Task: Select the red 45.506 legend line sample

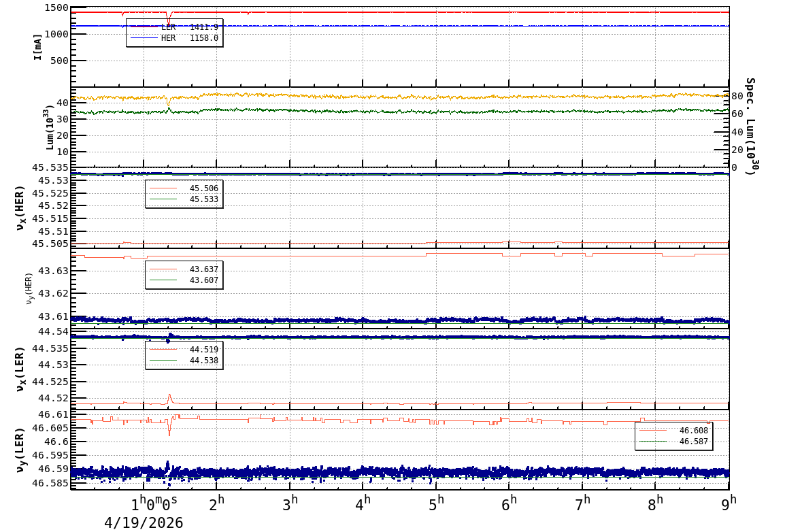Action: point(163,188)
